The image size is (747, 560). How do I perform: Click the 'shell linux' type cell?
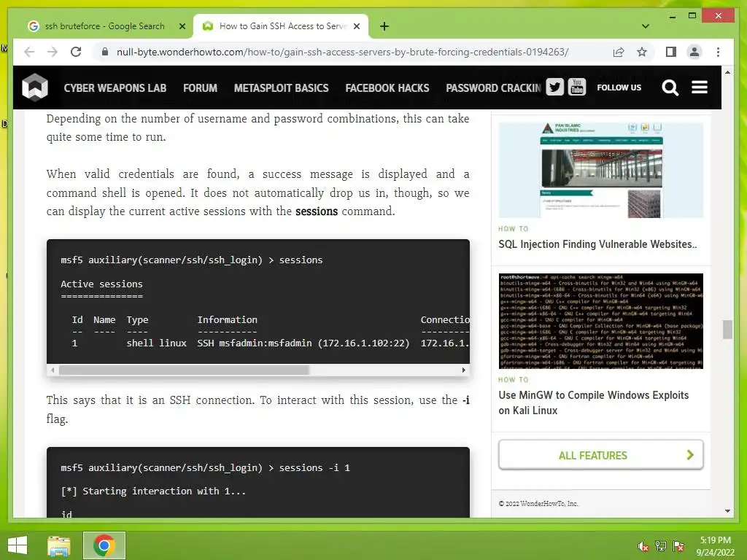156,343
